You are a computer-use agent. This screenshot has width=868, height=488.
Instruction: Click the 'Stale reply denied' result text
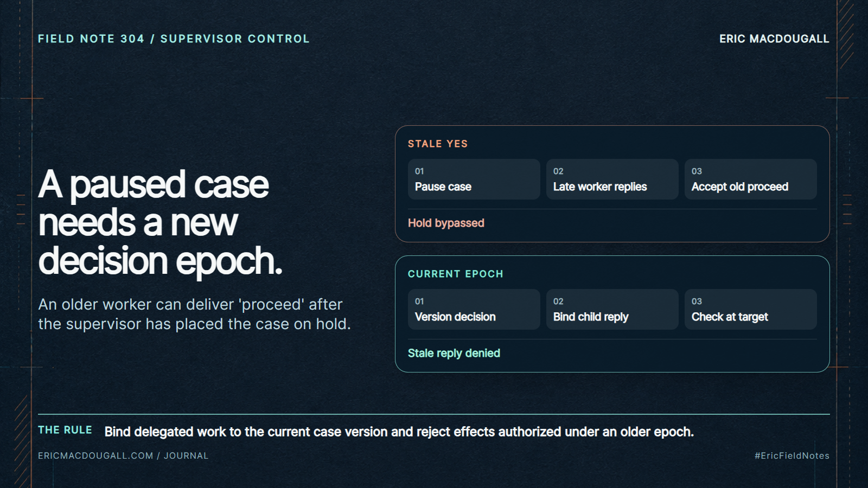point(454,353)
